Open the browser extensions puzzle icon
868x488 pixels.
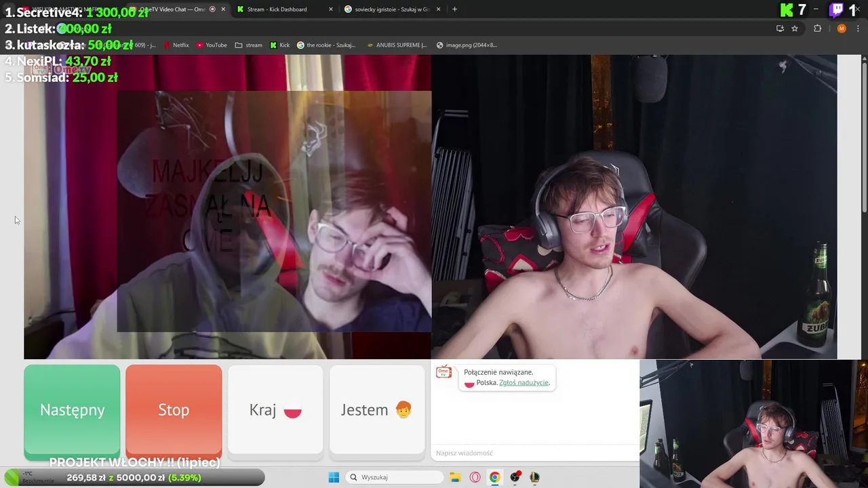pyautogui.click(x=817, y=28)
